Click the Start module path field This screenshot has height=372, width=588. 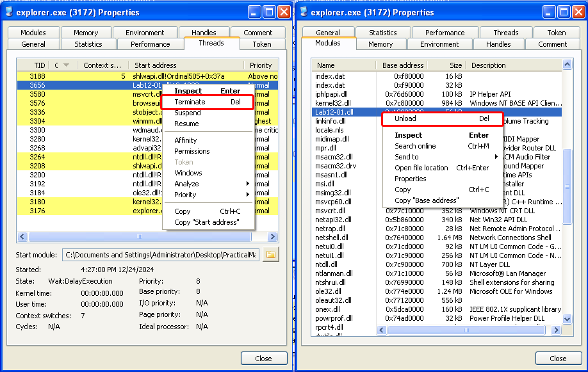(x=160, y=255)
